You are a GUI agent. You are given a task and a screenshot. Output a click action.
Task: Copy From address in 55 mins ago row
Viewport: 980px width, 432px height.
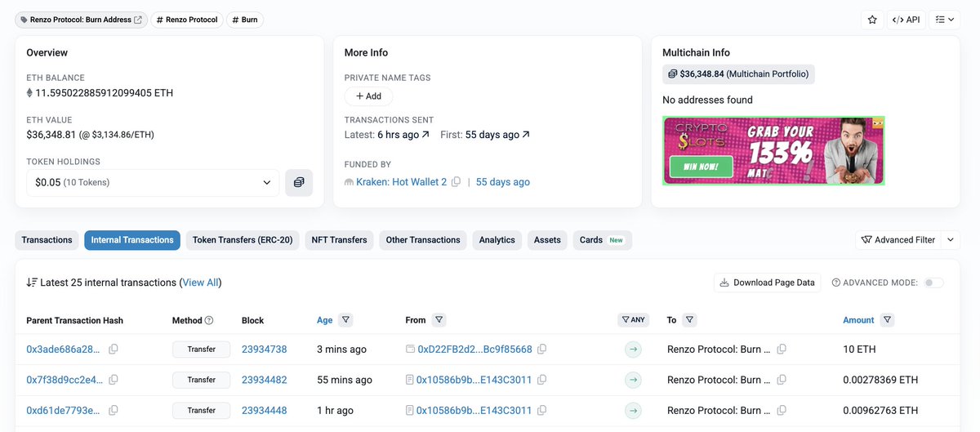pyautogui.click(x=542, y=380)
